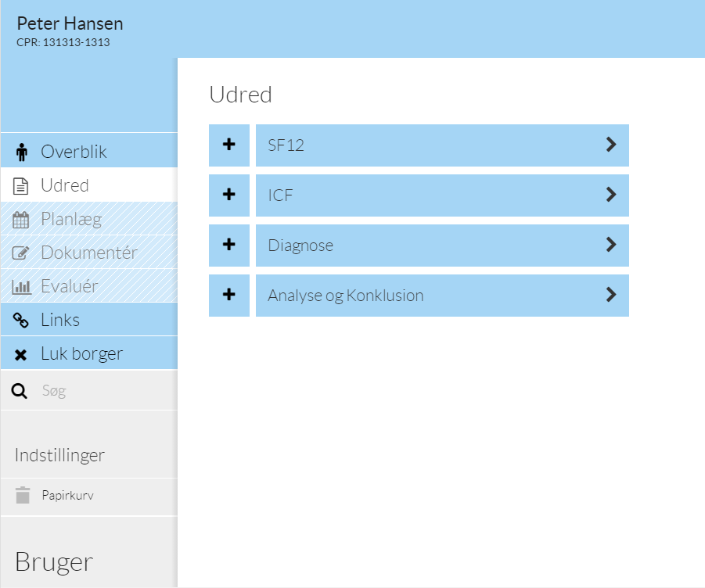Click the calendar icon beside Planlæg

tap(22, 220)
